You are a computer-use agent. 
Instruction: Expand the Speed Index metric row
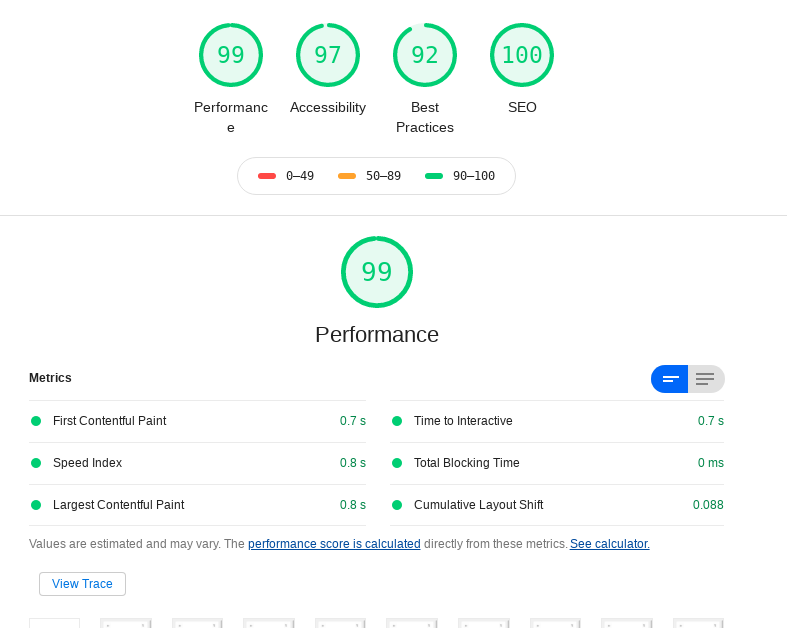pos(88,463)
